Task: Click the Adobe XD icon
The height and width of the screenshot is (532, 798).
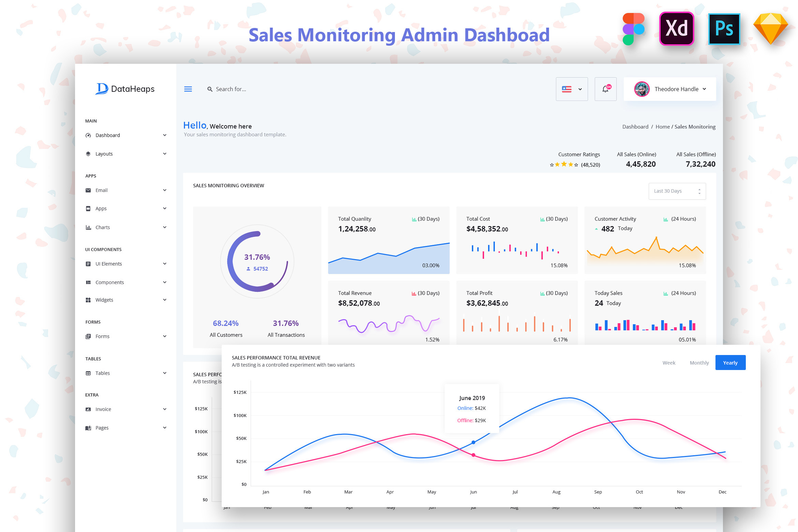Action: (x=677, y=29)
